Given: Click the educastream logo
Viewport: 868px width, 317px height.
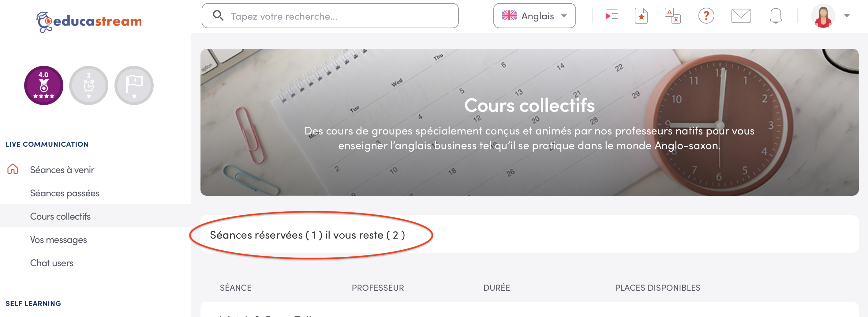Looking at the screenshot, I should [x=89, y=21].
